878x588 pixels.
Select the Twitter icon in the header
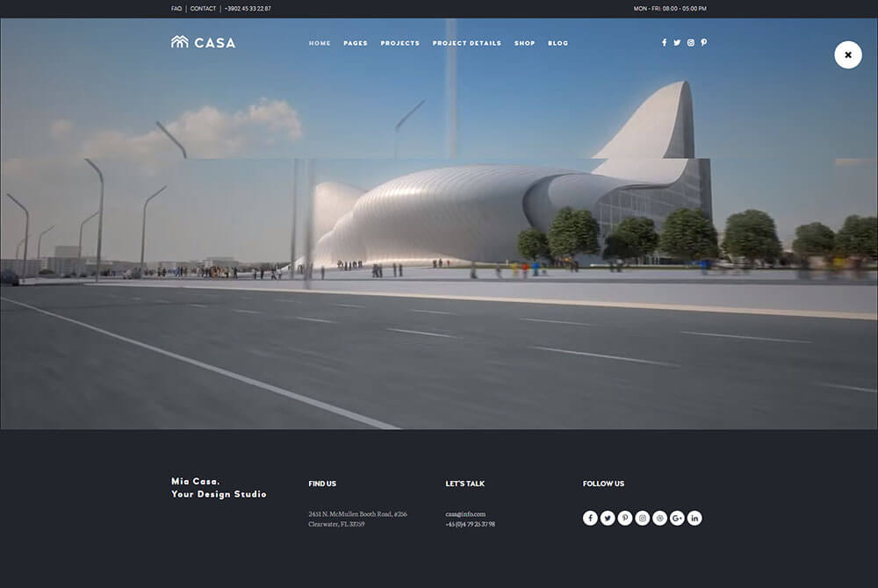click(x=677, y=41)
